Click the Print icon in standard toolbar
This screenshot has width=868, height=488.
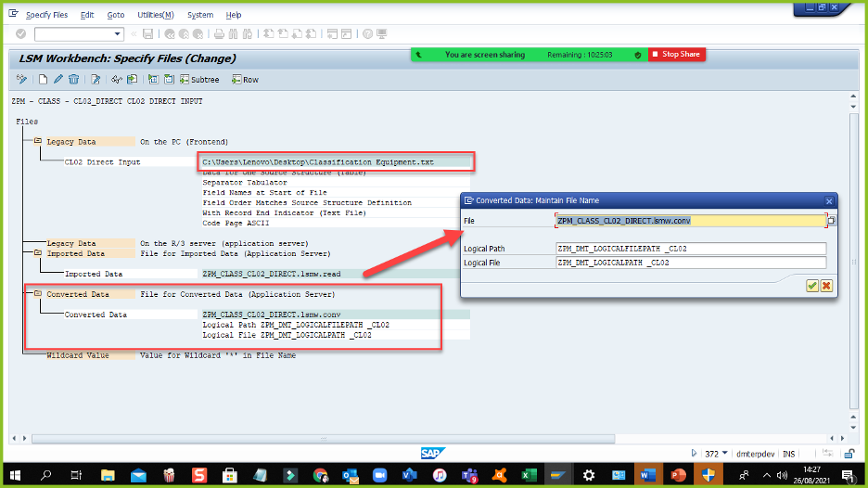tap(219, 34)
